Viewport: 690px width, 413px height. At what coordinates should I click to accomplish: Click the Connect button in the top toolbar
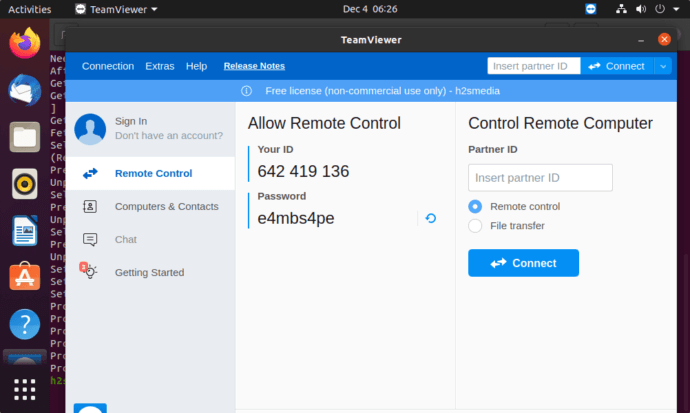[x=617, y=66]
